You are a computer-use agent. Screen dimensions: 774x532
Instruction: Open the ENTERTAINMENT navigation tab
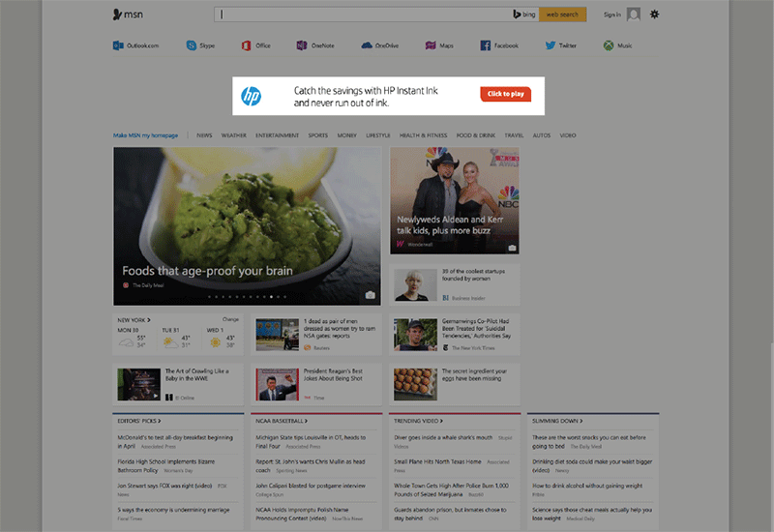coord(277,135)
